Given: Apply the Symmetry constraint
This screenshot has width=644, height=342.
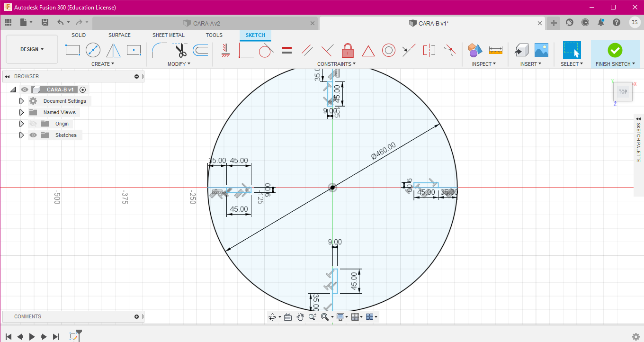Looking at the screenshot, I should pos(429,50).
